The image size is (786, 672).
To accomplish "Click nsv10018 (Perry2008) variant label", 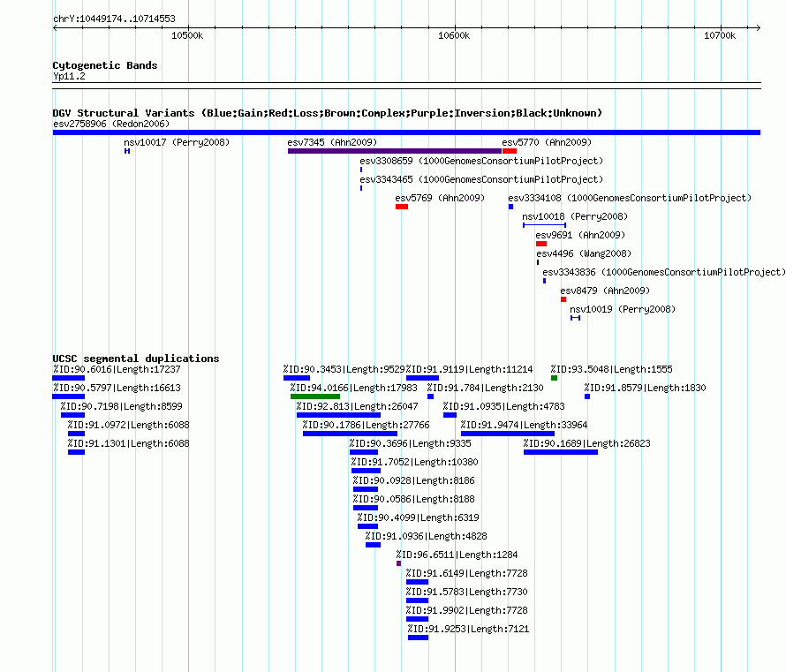I will pos(575,216).
